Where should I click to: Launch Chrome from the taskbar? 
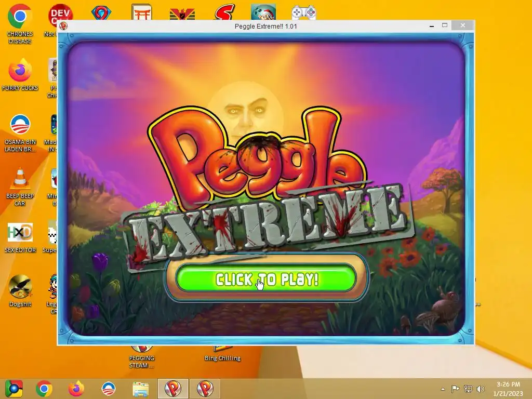44,389
